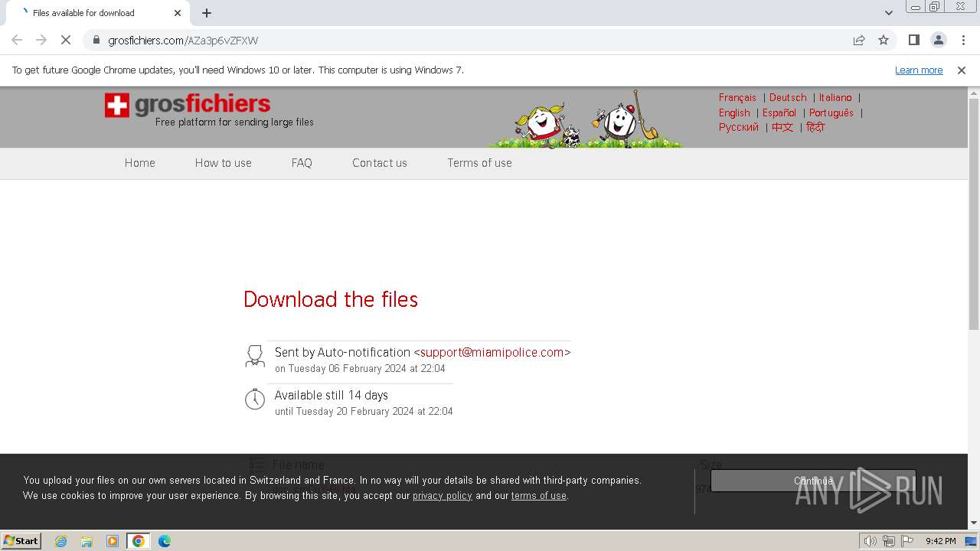Click the volume tray icon
This screenshot has width=980, height=551.
871,541
